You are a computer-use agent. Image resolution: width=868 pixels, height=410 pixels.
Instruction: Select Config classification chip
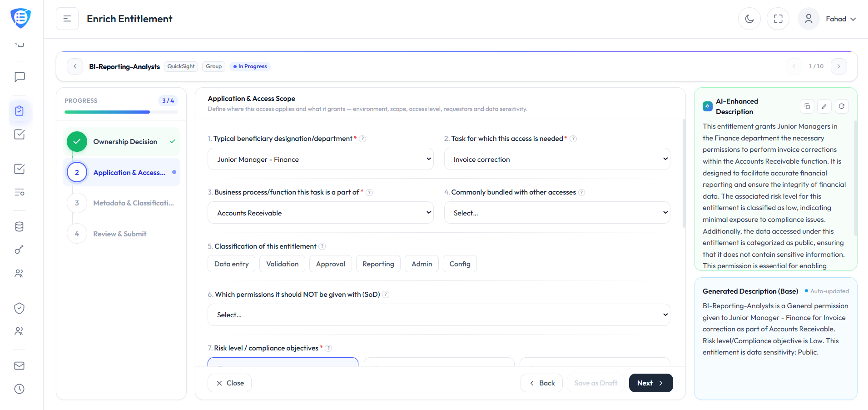pyautogui.click(x=460, y=264)
